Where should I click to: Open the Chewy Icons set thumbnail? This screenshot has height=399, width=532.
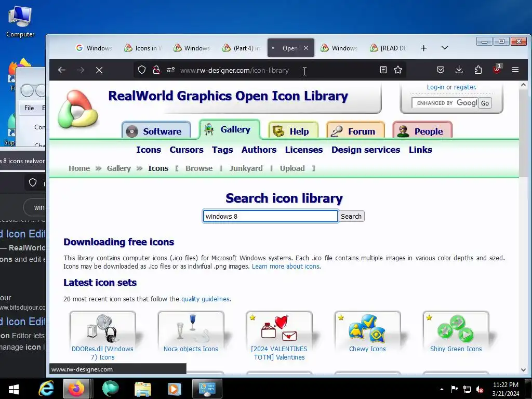click(367, 332)
